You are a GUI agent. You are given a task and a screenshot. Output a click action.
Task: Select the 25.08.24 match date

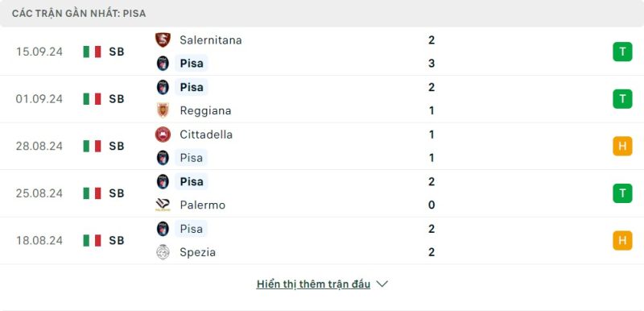(39, 193)
